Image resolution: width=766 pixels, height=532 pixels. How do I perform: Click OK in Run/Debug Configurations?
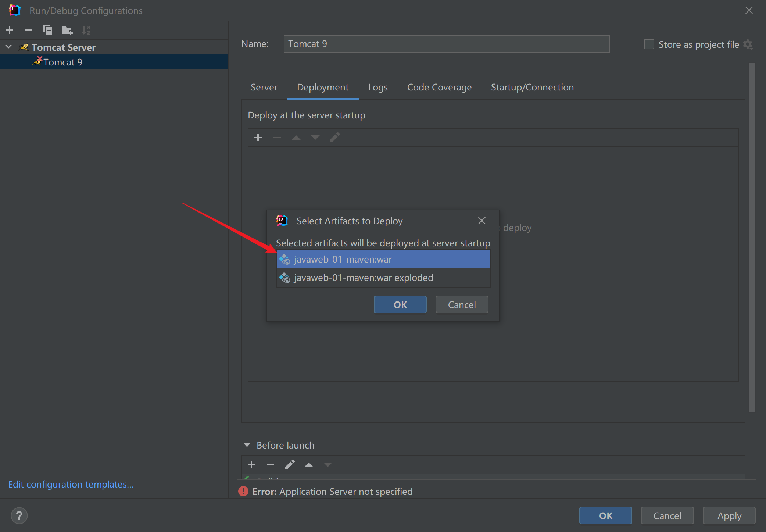click(x=605, y=515)
